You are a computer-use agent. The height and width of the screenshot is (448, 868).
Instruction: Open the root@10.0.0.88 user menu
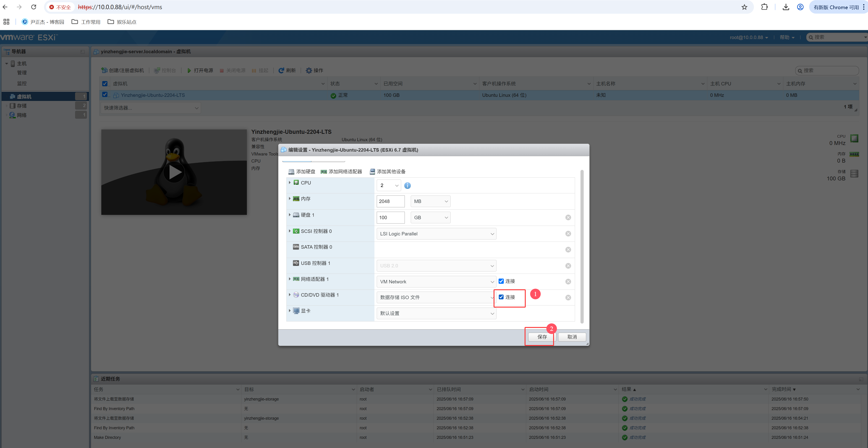(749, 37)
